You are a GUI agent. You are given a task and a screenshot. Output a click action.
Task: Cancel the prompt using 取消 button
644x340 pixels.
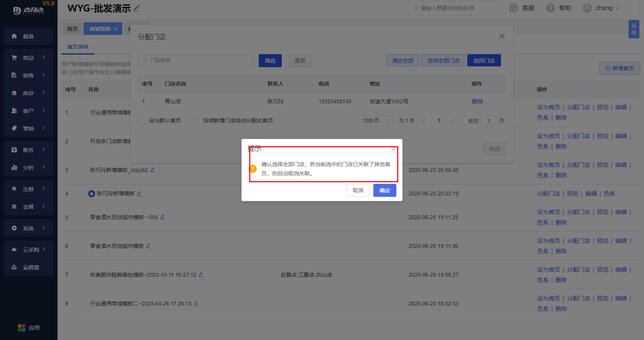pyautogui.click(x=358, y=190)
